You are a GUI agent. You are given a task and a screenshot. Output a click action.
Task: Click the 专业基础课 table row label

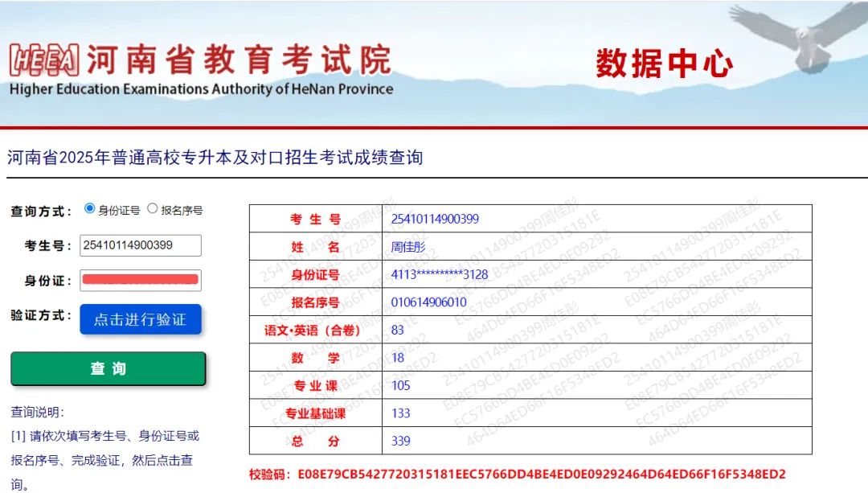point(316,413)
